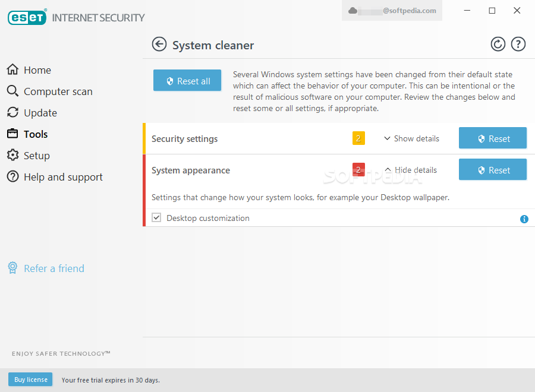Select the Tools menu item
The width and height of the screenshot is (535, 392).
27,134
